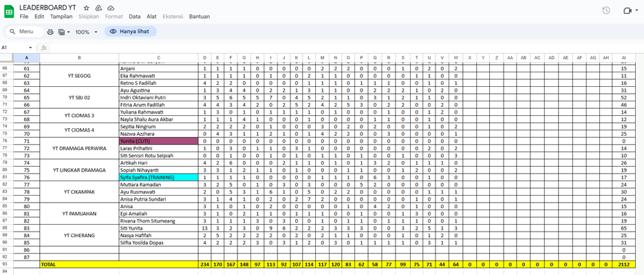Click the Nayla Shalu Aura Akbar cell

pos(158,119)
